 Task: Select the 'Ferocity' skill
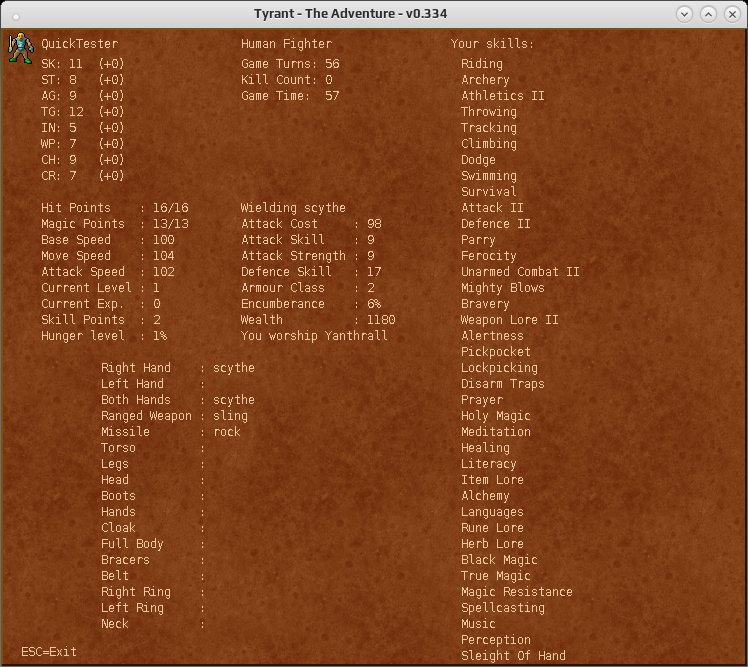(x=488, y=256)
